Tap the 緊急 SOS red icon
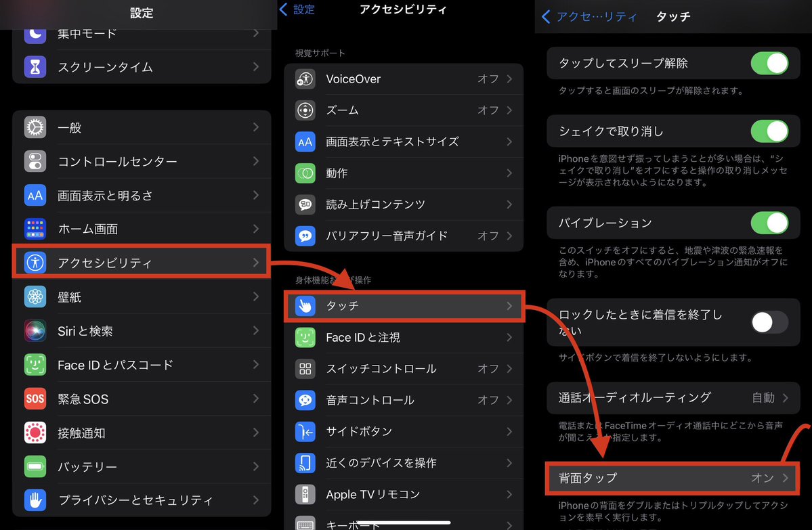 (x=35, y=399)
